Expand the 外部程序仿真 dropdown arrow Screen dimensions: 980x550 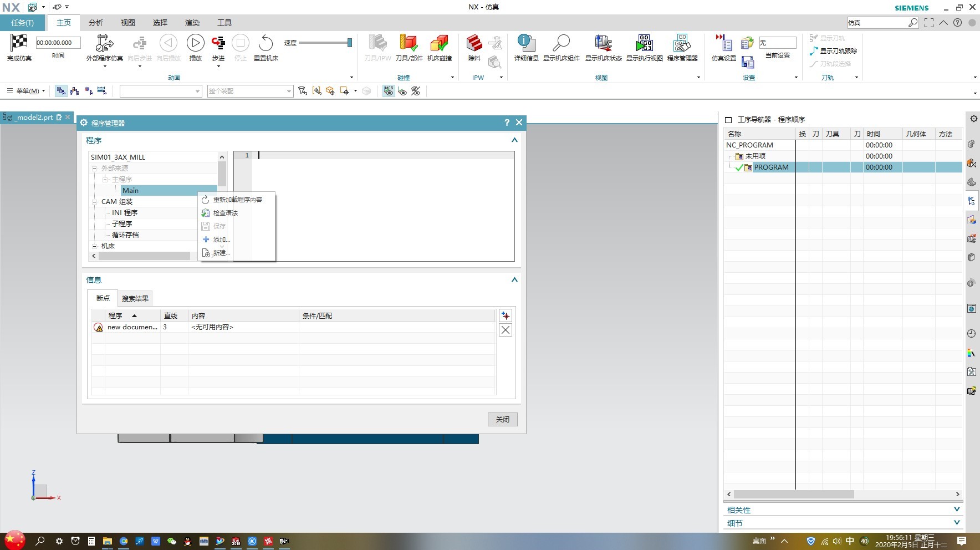(x=104, y=67)
